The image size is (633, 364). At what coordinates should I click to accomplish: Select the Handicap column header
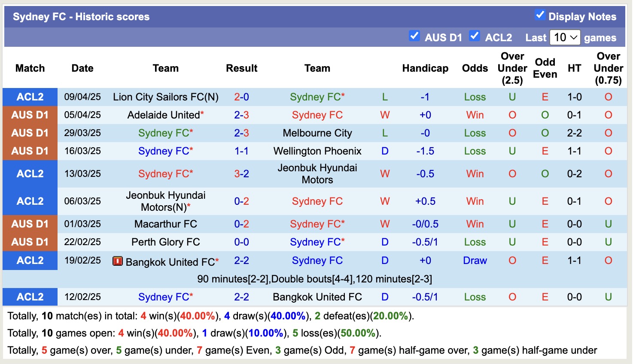click(425, 68)
